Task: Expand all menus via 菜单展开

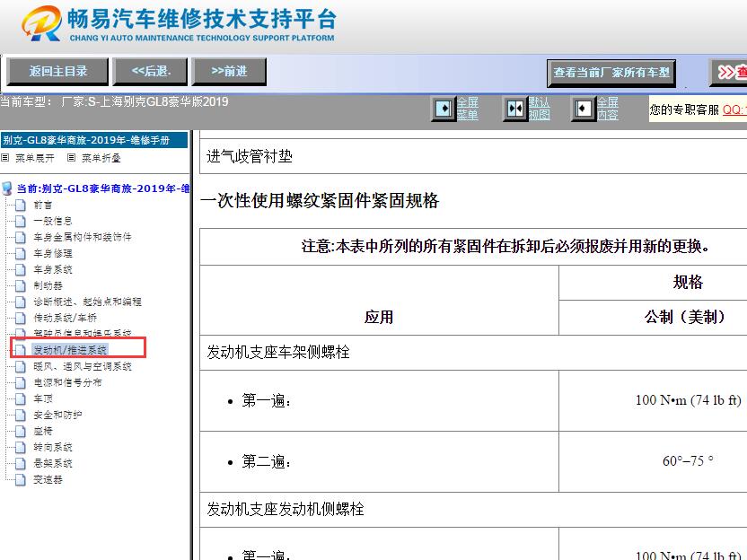Action: pos(35,158)
